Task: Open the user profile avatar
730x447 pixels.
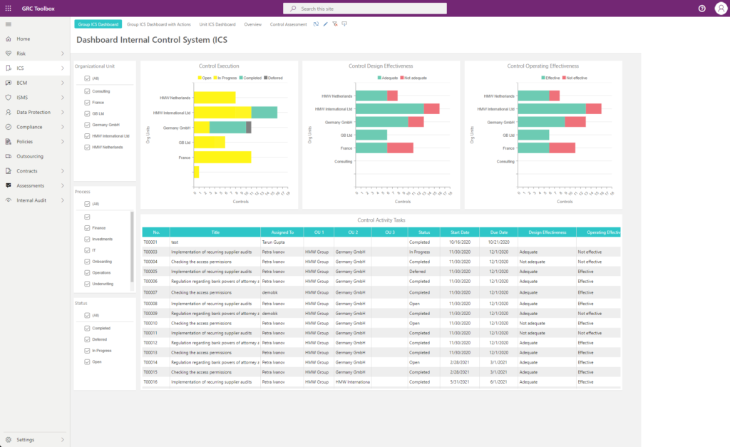Action: point(721,8)
